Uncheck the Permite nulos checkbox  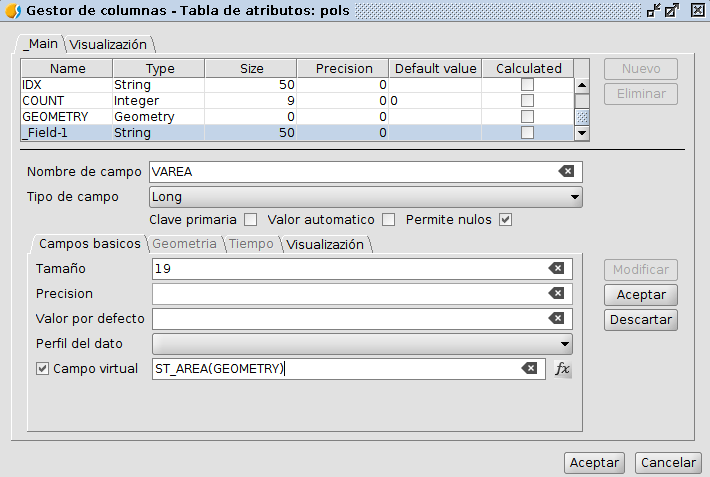pos(506,220)
